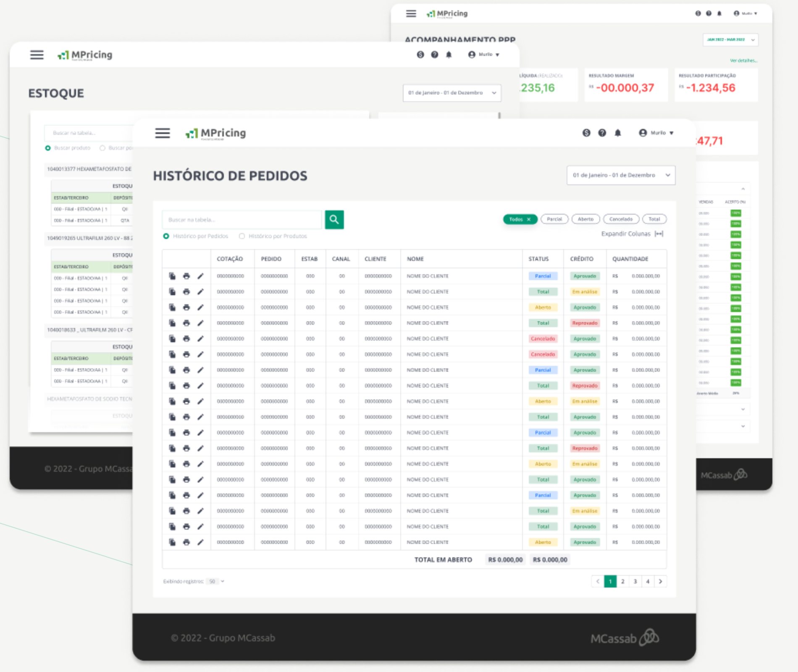798x672 pixels.
Task: Click the dollar icon in Estoque window header
Action: (420, 55)
